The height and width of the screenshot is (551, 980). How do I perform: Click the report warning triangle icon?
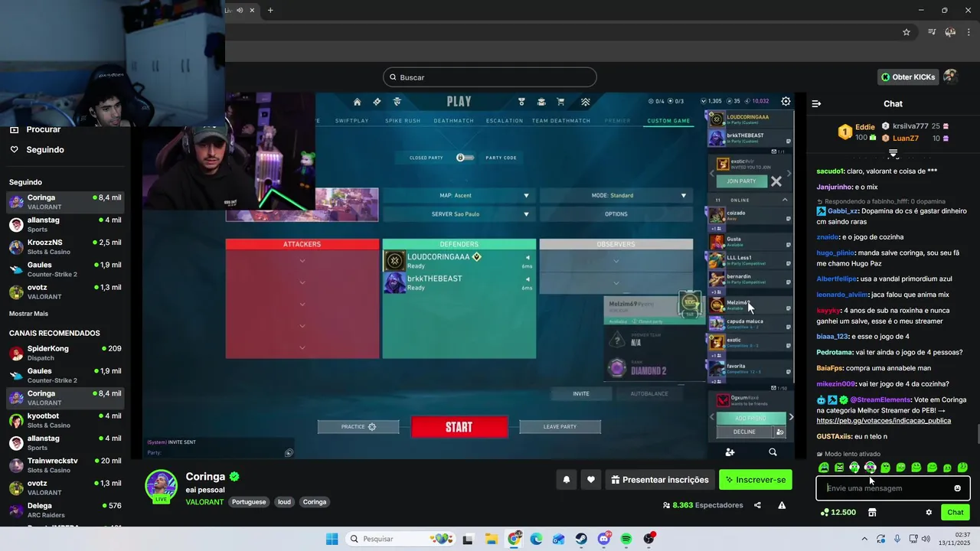pyautogui.click(x=782, y=505)
